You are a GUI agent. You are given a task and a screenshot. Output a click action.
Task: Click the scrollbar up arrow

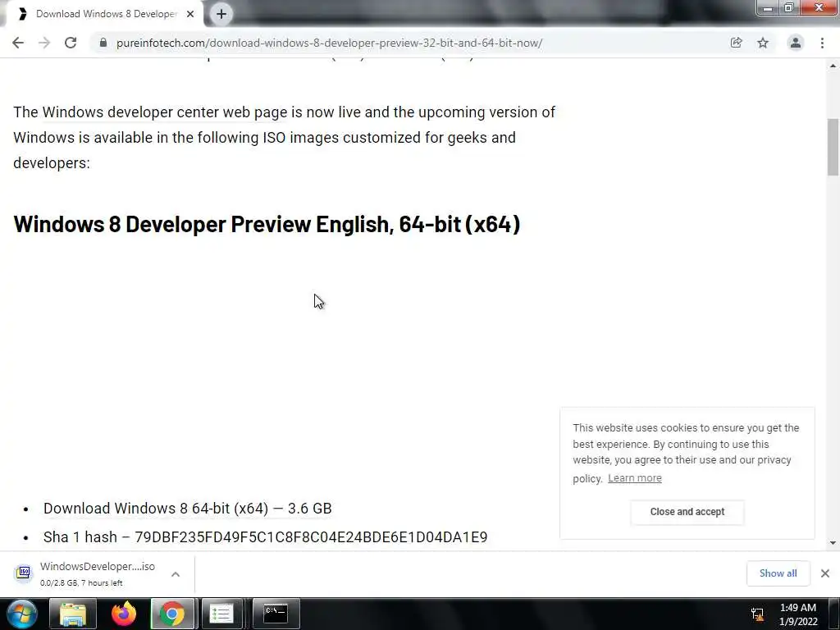833,66
